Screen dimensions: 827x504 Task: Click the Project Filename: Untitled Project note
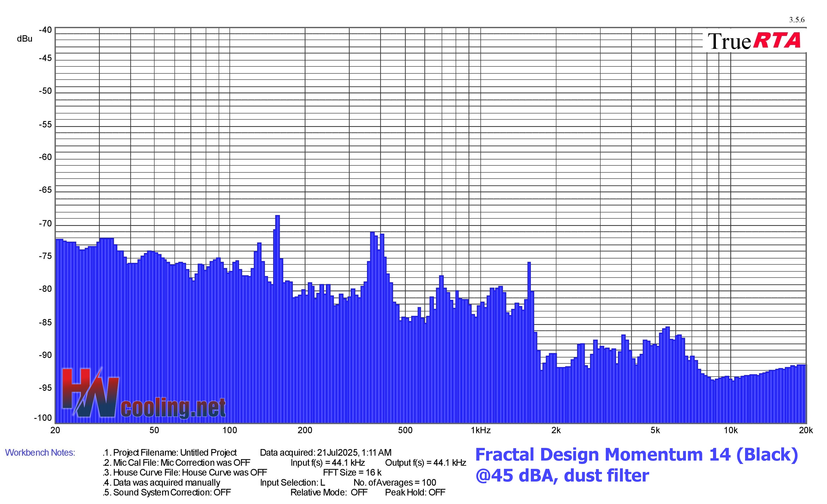point(170,453)
